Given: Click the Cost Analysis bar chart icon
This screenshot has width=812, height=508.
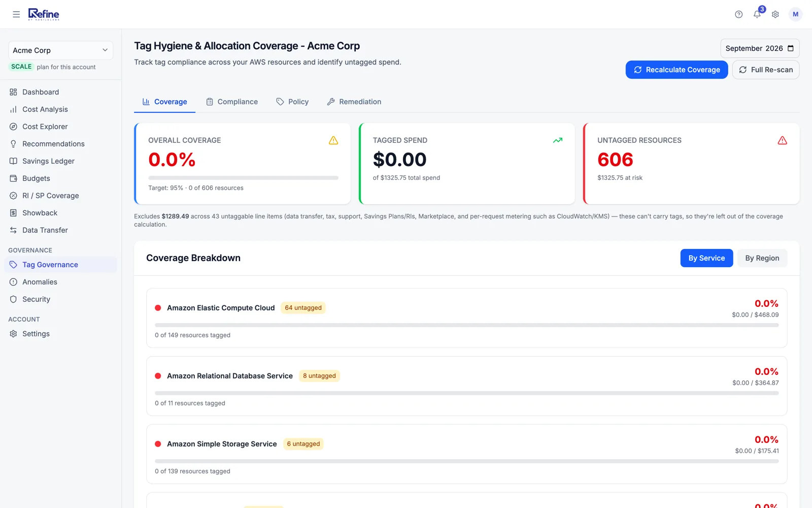Looking at the screenshot, I should pyautogui.click(x=13, y=109).
